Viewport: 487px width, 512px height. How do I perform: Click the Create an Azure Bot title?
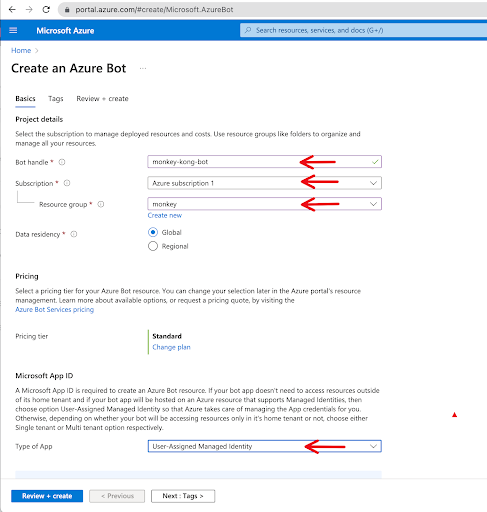click(69, 68)
